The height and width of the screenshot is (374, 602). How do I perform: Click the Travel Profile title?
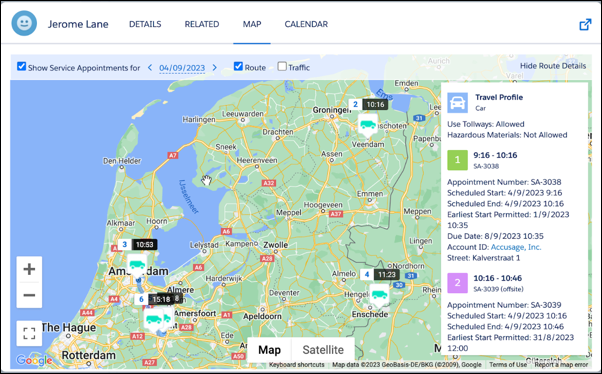(499, 97)
